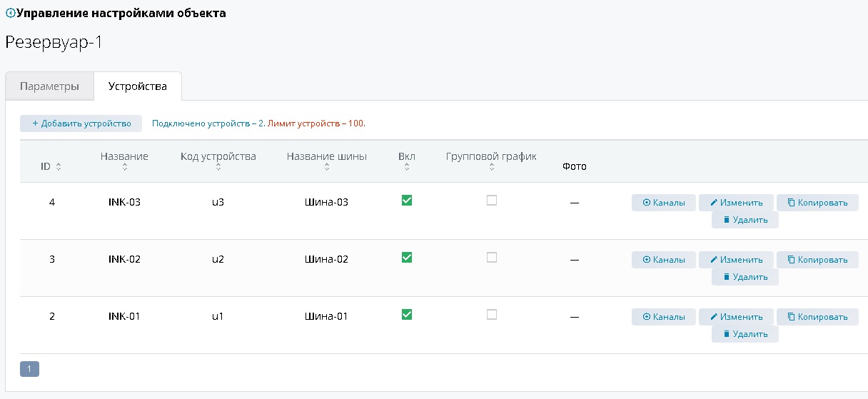Switch to the Параметры tab
The image size is (868, 399).
[x=49, y=86]
